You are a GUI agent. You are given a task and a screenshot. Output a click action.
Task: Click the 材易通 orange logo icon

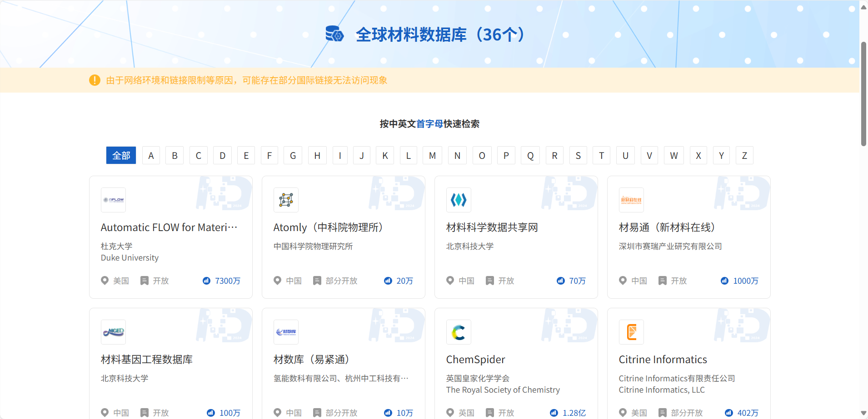[631, 200]
